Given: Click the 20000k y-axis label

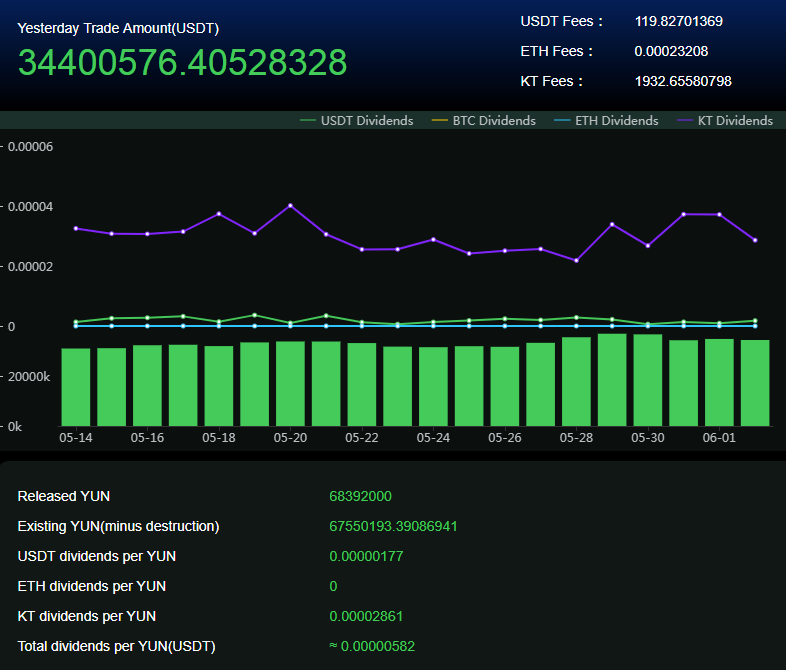Looking at the screenshot, I should tap(29, 377).
